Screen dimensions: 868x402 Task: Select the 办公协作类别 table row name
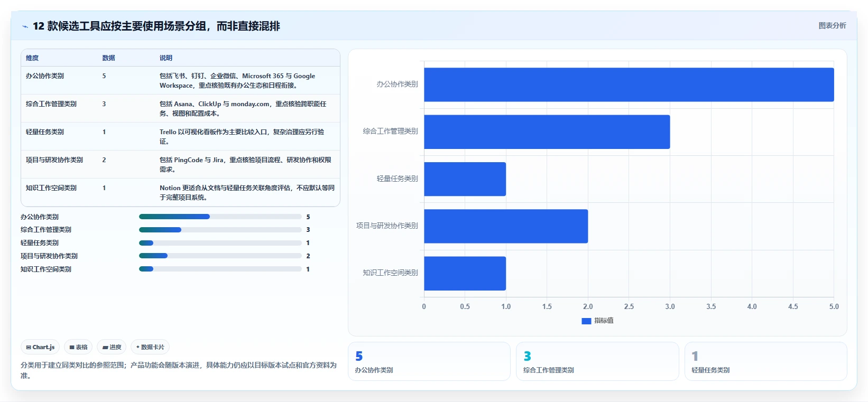pyautogui.click(x=45, y=76)
